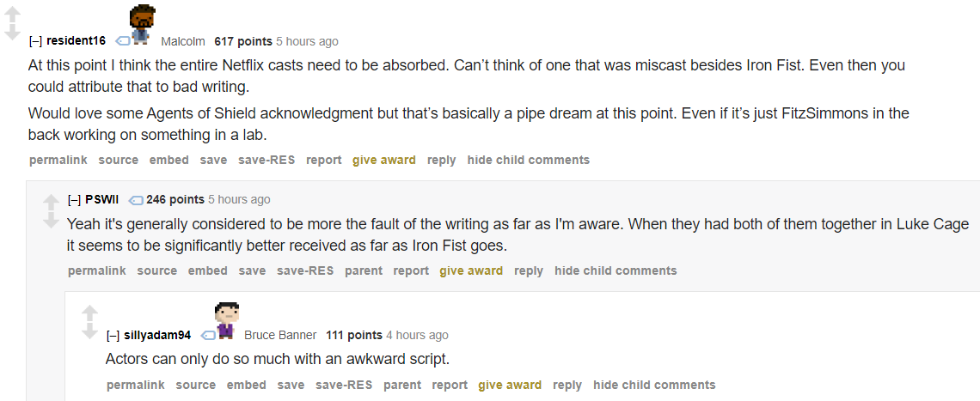Image resolution: width=980 pixels, height=401 pixels.
Task: Give award to PSWII's comment
Action: [471, 270]
